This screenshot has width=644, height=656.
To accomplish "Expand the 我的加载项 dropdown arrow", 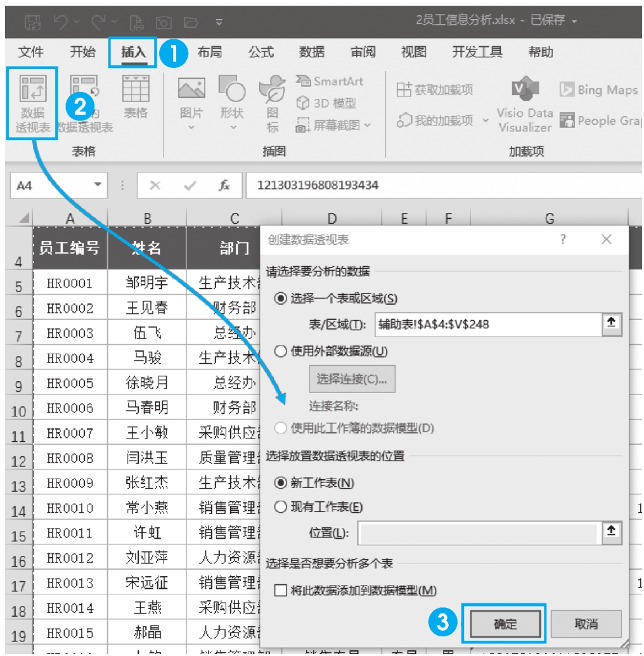I will pyautogui.click(x=486, y=120).
